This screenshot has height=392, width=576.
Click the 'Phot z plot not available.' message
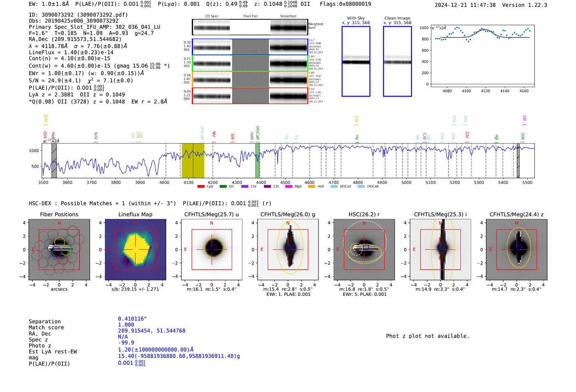[427, 336]
